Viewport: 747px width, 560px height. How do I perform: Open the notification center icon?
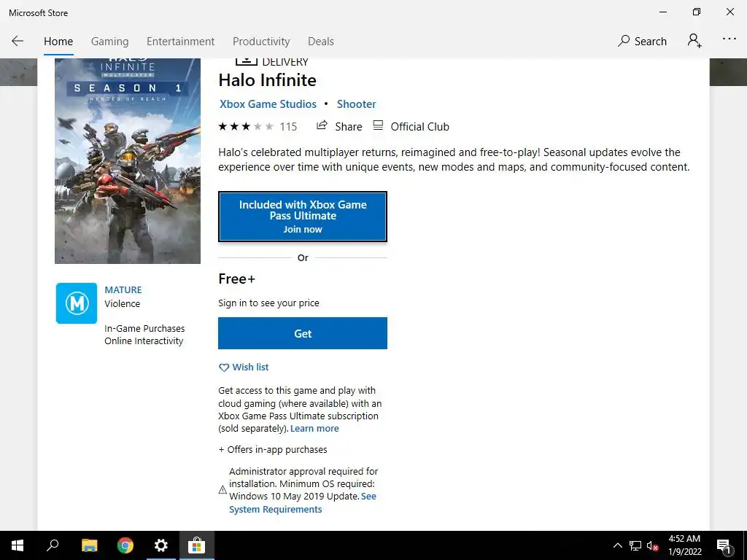tap(724, 545)
